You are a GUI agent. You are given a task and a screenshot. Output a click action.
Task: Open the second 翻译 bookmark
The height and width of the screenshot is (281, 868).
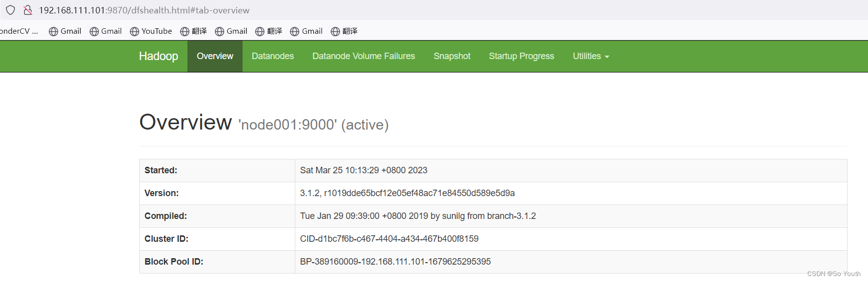[268, 31]
